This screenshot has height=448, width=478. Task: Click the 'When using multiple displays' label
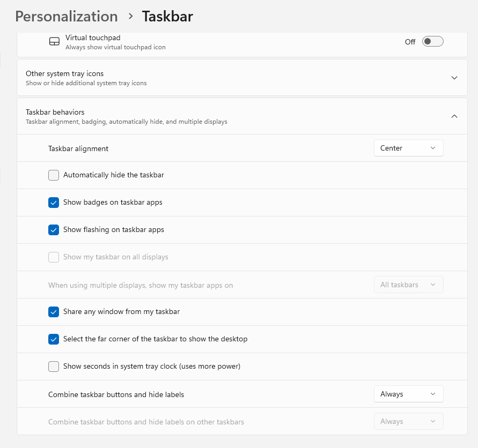(x=141, y=286)
